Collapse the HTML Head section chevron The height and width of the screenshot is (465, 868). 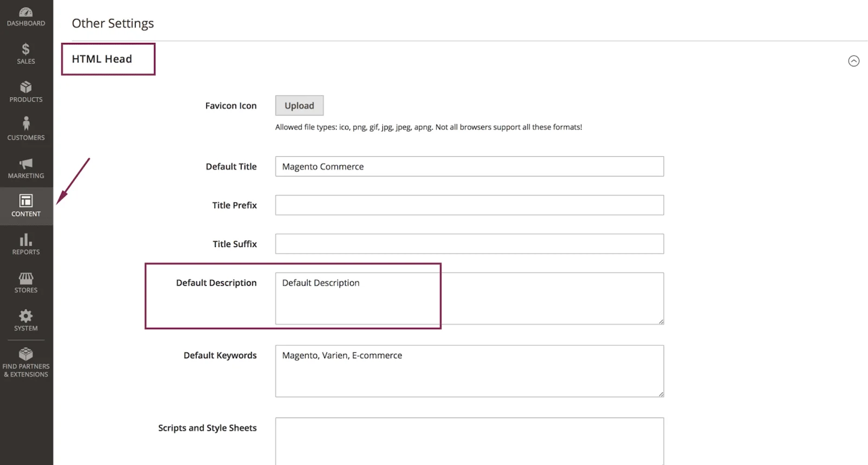click(853, 61)
